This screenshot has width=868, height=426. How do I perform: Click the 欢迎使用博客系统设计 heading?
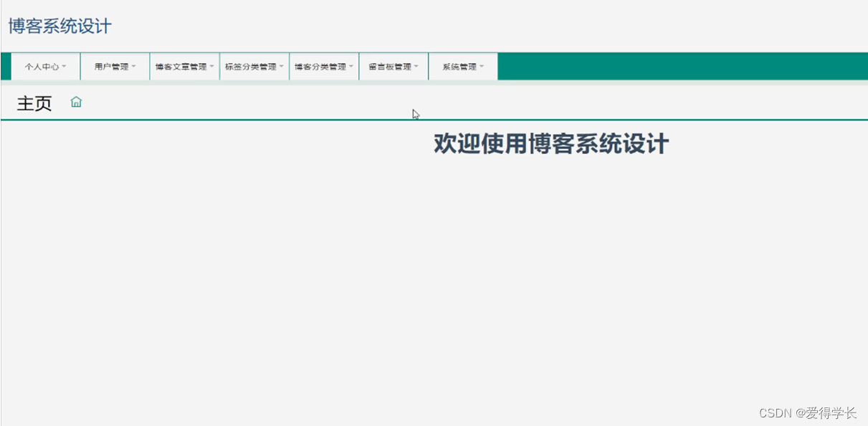point(551,144)
